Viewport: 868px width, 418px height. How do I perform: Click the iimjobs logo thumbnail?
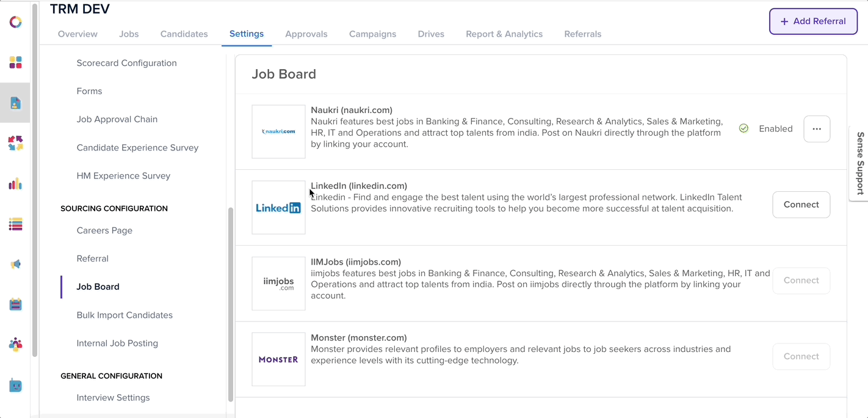pyautogui.click(x=278, y=284)
